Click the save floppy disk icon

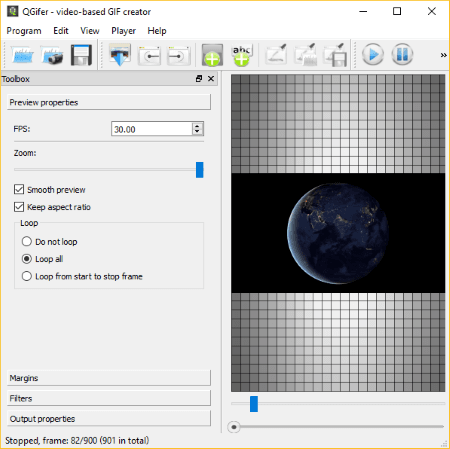(81, 55)
